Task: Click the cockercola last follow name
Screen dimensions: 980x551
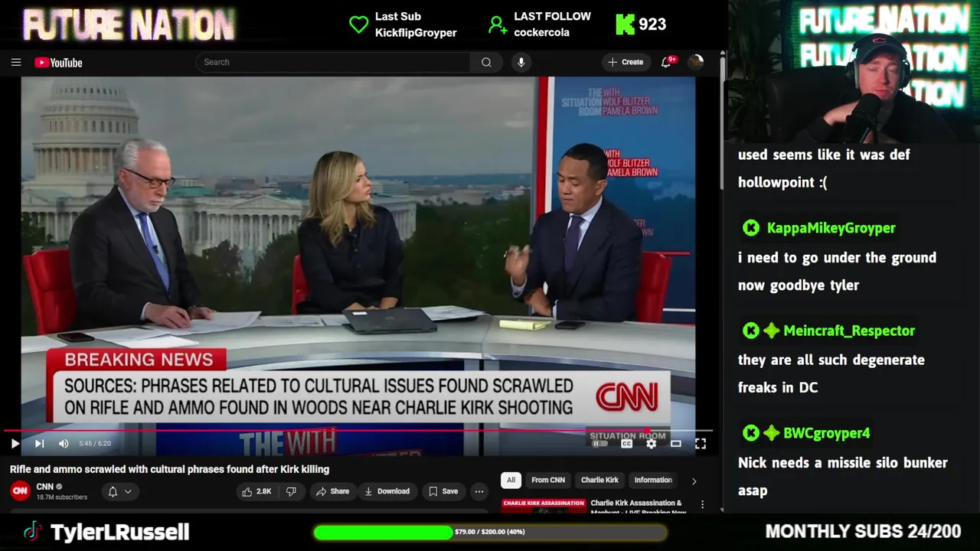Action: click(x=542, y=33)
